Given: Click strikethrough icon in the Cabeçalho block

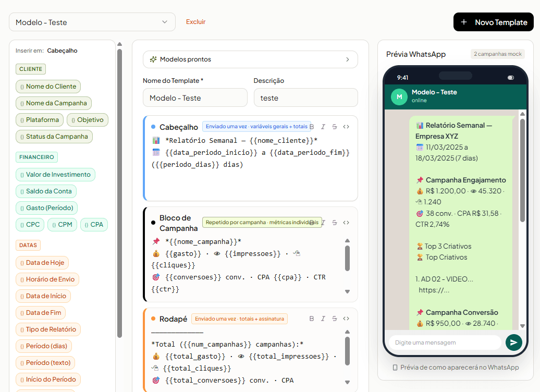Looking at the screenshot, I should (335, 127).
